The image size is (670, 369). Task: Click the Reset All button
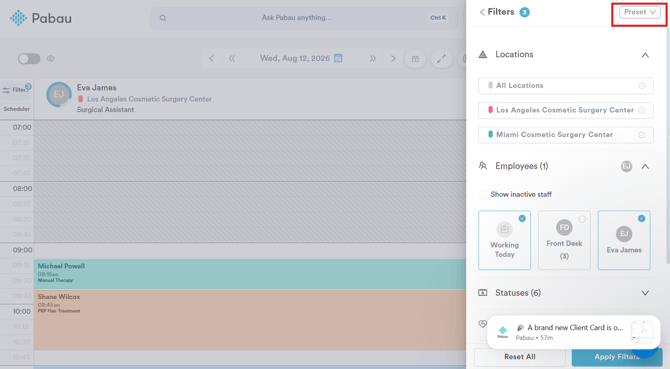click(x=520, y=357)
